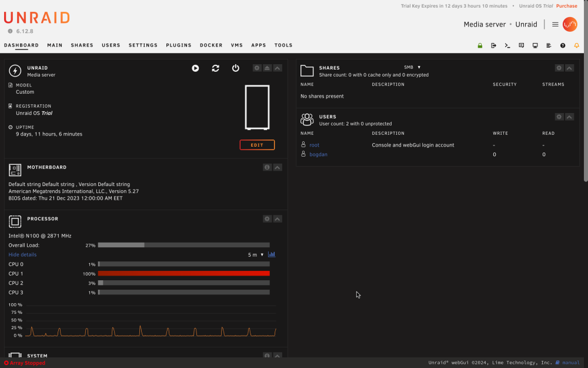The height and width of the screenshot is (368, 588).
Task: Collapse the Processor panel
Action: [x=278, y=219]
